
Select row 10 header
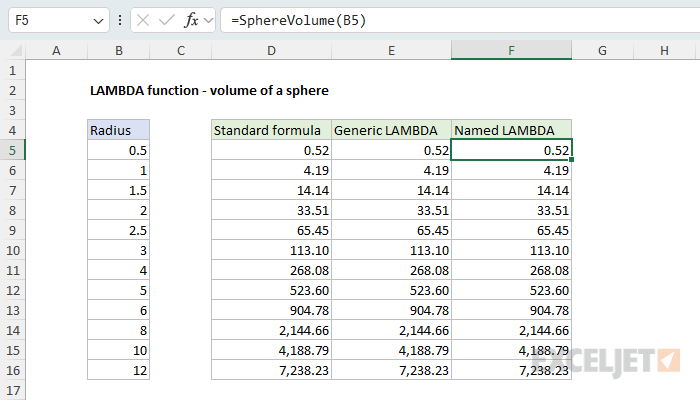12,250
